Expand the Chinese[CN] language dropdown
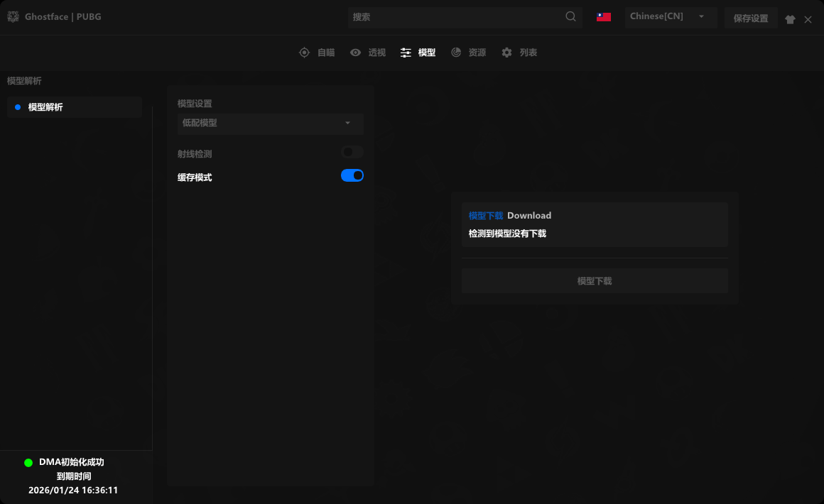The height and width of the screenshot is (504, 824). pos(670,17)
